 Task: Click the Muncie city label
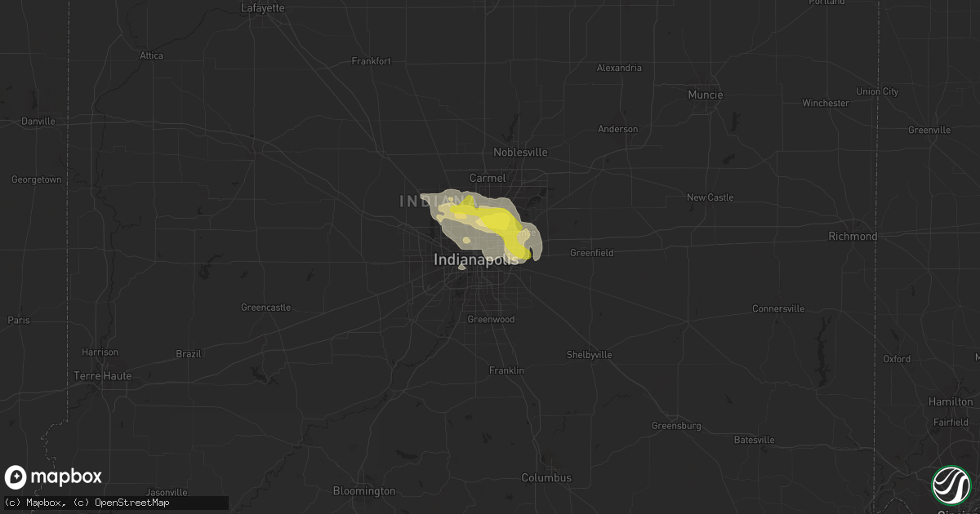706,95
